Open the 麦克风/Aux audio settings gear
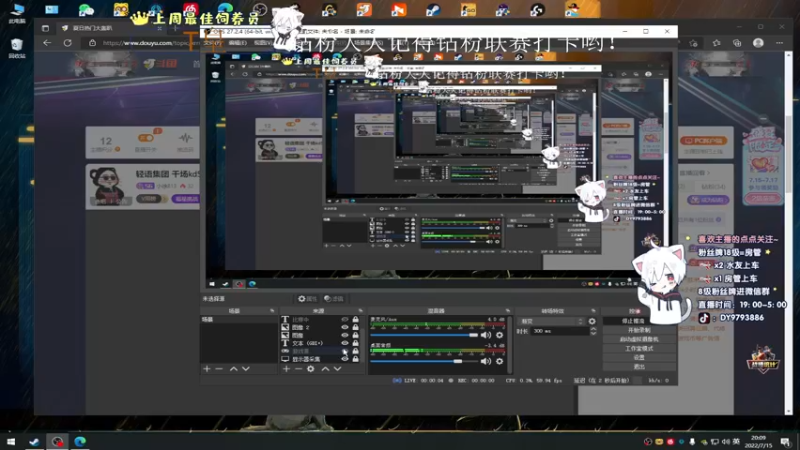800x450 pixels. [x=499, y=335]
